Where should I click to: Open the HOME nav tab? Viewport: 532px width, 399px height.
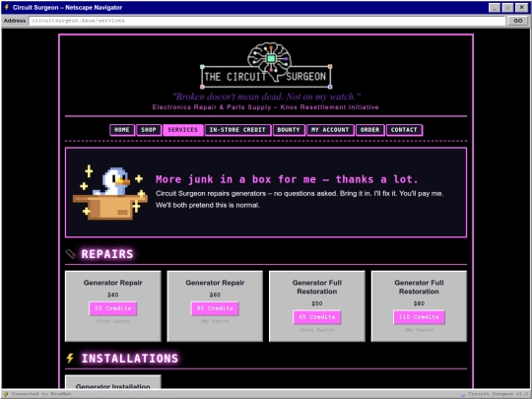pos(122,130)
